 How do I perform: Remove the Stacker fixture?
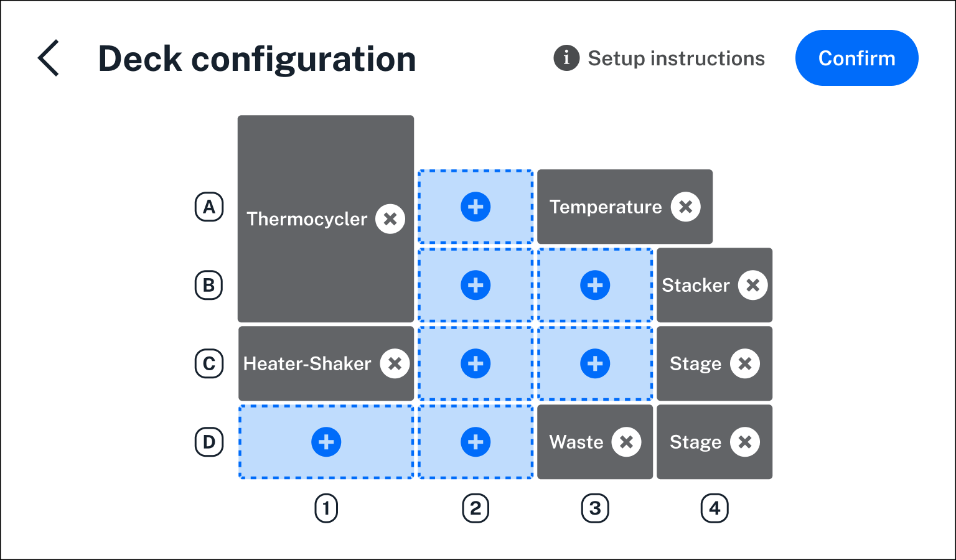pos(752,285)
